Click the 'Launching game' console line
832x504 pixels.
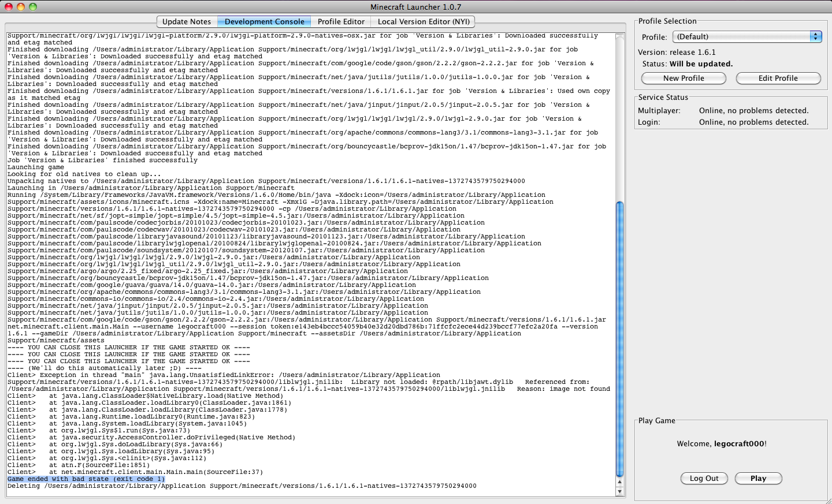[x=36, y=167]
